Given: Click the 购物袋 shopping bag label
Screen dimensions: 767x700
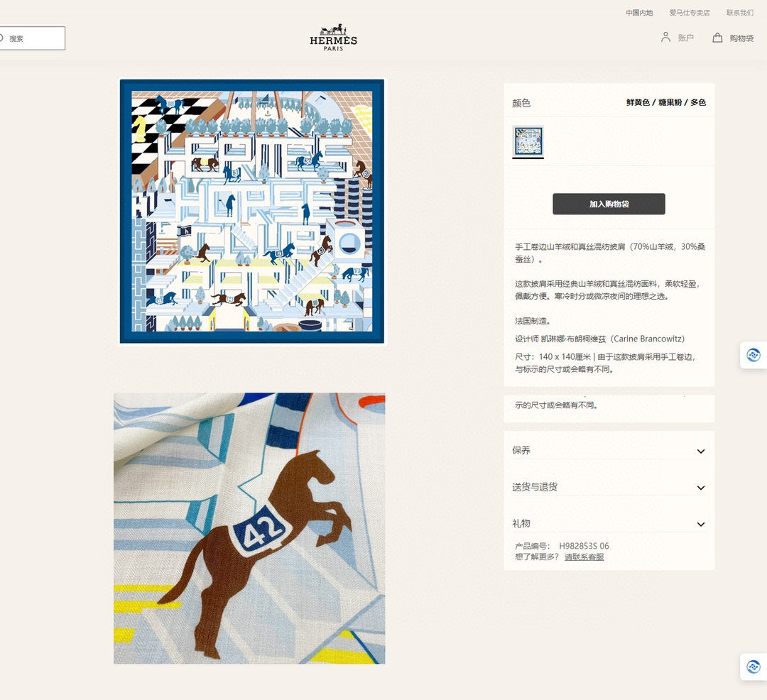Looking at the screenshot, I should 741,38.
